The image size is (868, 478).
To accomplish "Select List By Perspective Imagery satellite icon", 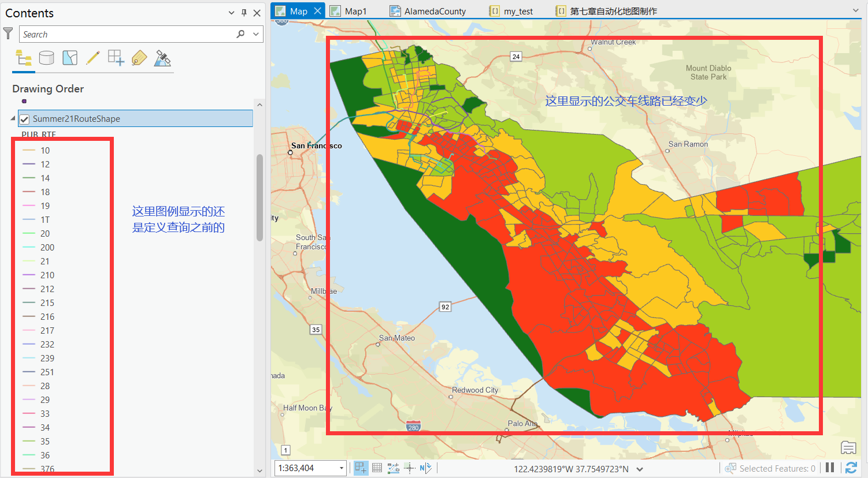I will point(162,58).
